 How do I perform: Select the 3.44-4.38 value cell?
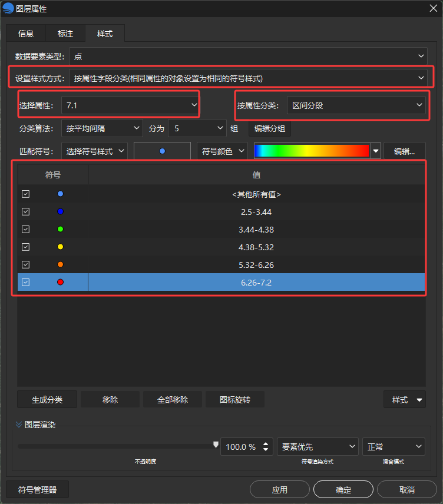tap(256, 230)
